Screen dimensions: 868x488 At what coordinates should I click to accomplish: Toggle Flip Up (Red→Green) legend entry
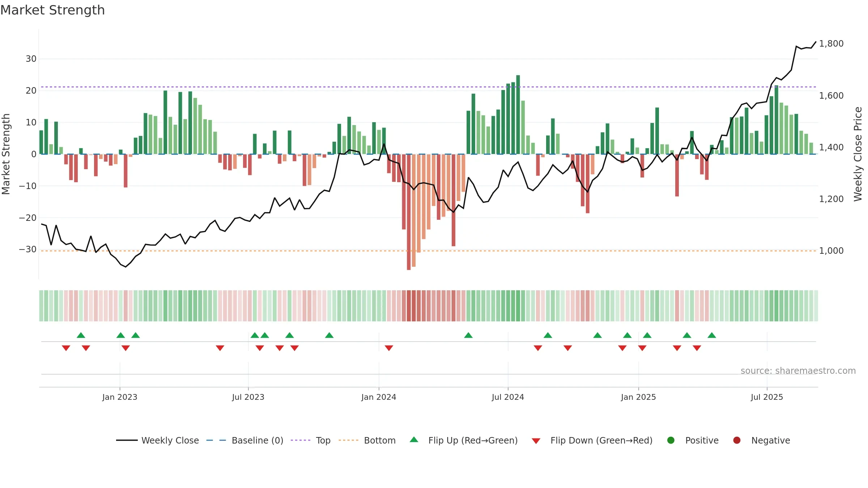464,440
